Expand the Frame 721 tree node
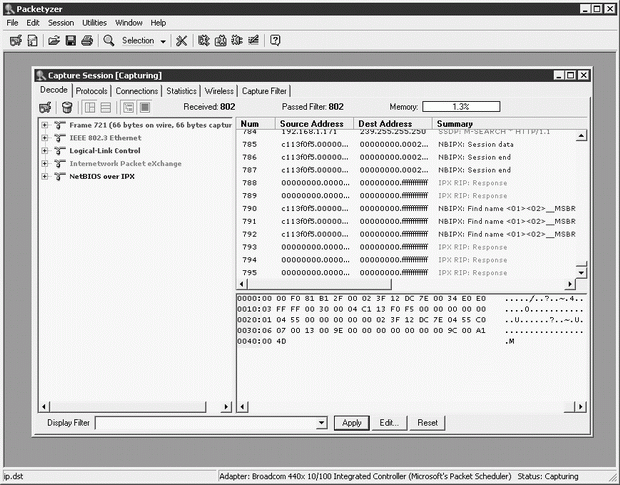 point(45,125)
